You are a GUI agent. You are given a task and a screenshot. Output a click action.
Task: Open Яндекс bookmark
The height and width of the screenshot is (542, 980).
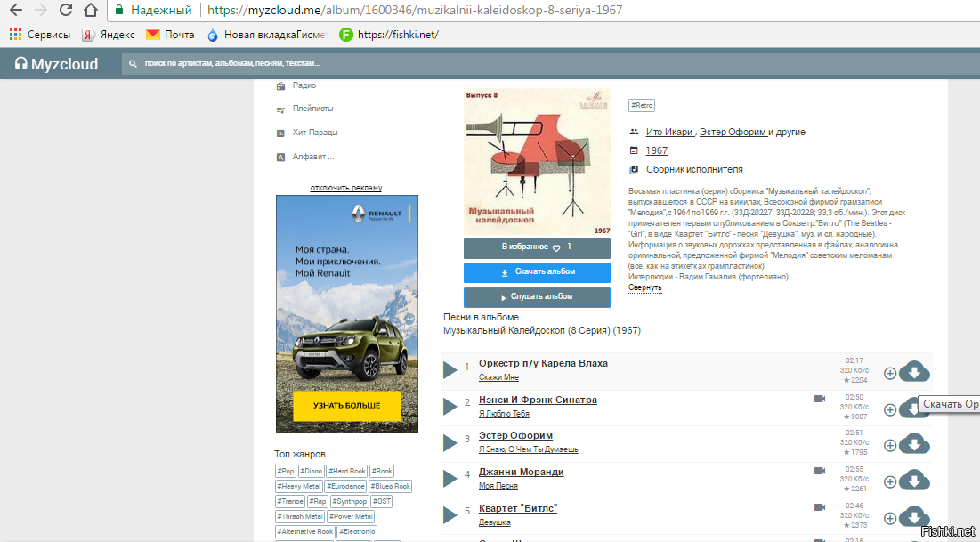point(109,35)
